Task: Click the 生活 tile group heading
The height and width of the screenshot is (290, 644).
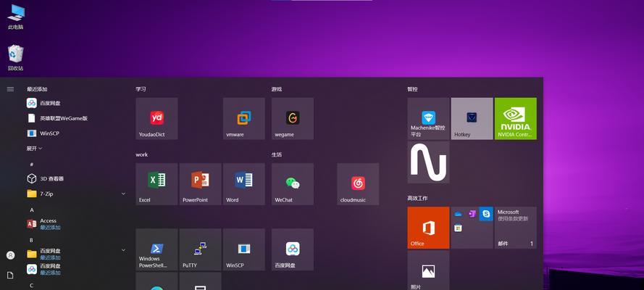Action: (277, 155)
